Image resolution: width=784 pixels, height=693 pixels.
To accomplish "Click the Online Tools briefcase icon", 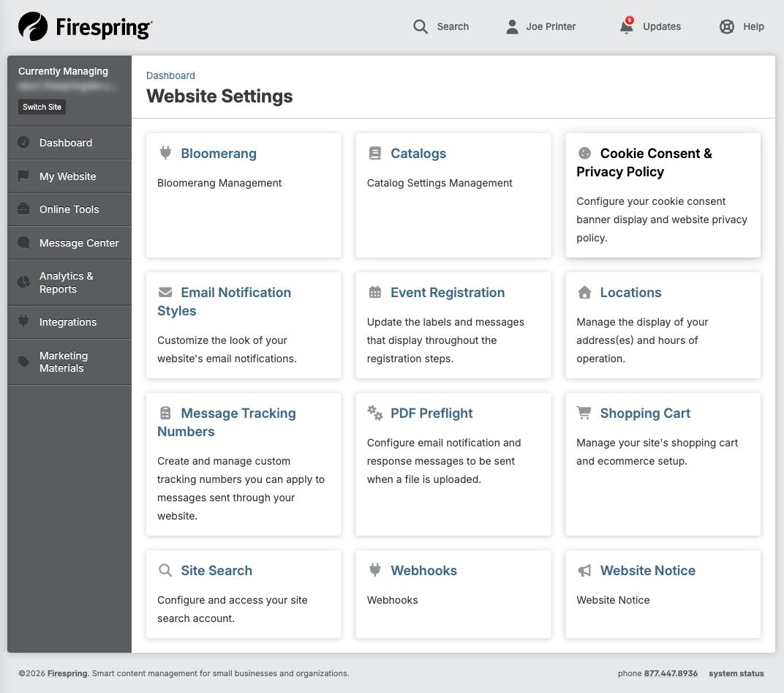I will tap(23, 209).
